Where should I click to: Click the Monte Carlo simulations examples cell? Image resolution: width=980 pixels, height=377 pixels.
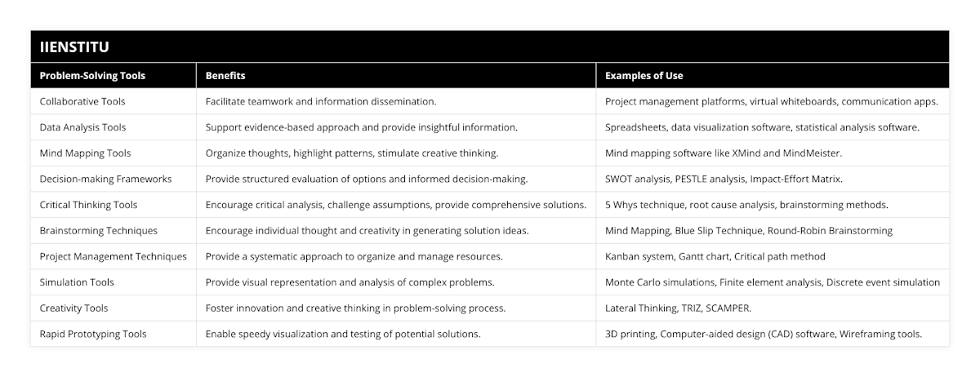pos(772,282)
